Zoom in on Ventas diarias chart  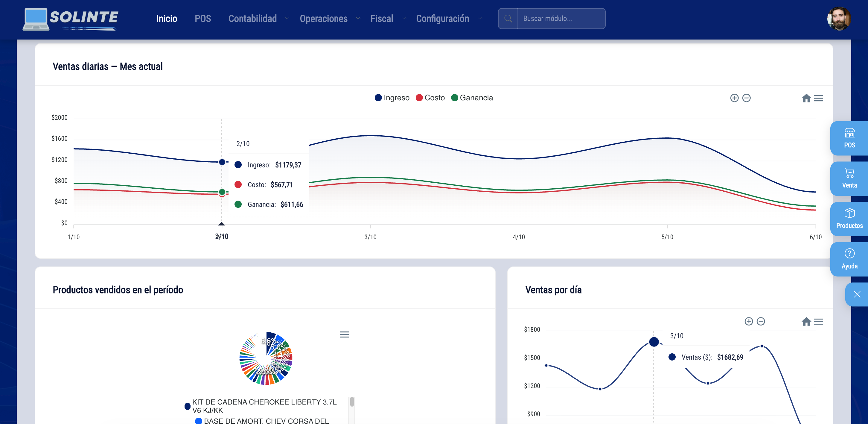pos(734,98)
